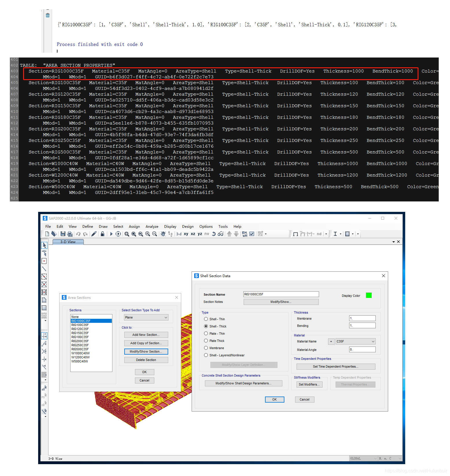Open the Options menu

click(x=206, y=227)
